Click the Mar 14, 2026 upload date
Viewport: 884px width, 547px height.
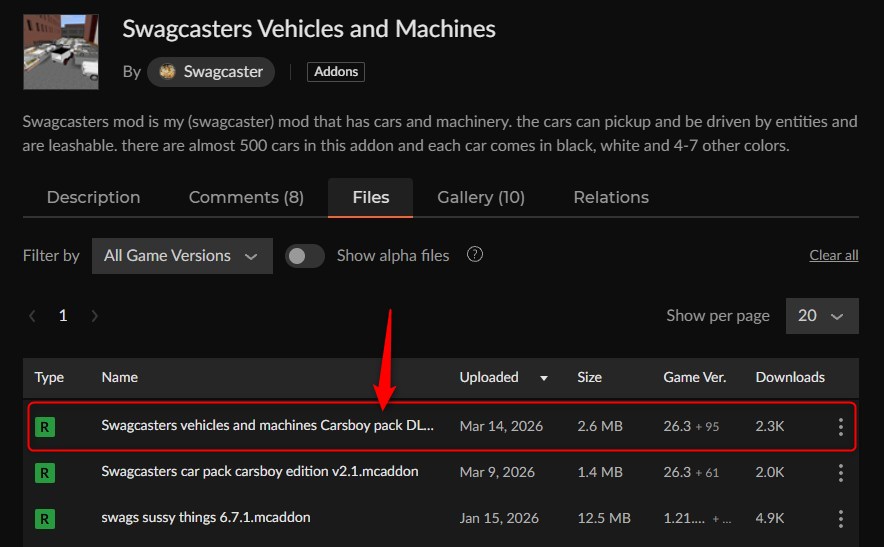(501, 426)
